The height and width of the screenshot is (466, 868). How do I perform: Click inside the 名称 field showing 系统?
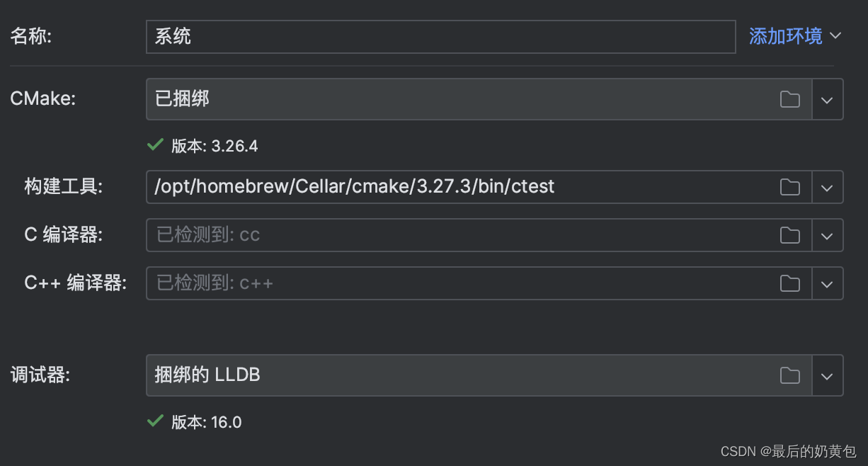[x=425, y=36]
